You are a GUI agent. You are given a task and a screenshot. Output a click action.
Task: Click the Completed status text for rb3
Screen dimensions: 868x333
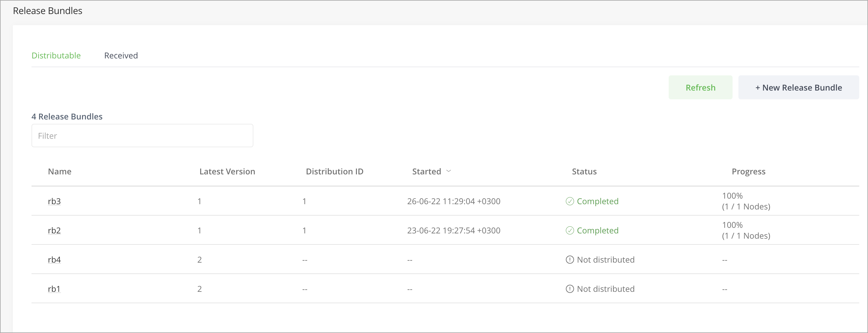597,202
